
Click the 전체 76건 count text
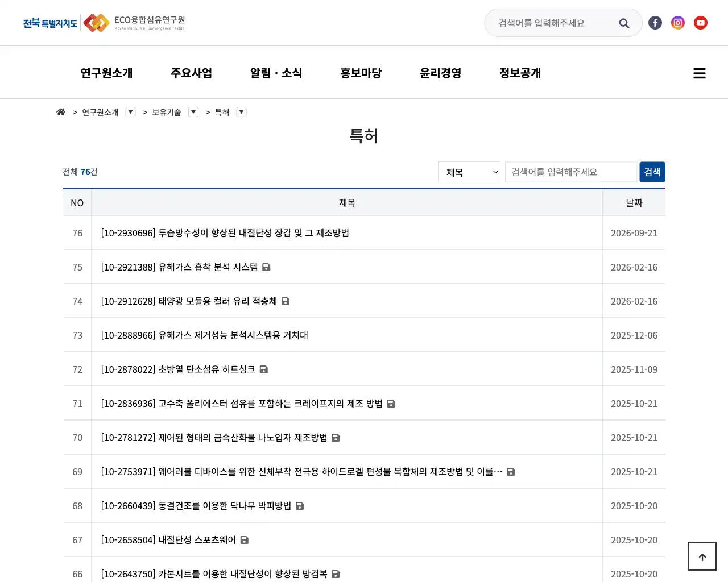(80, 172)
